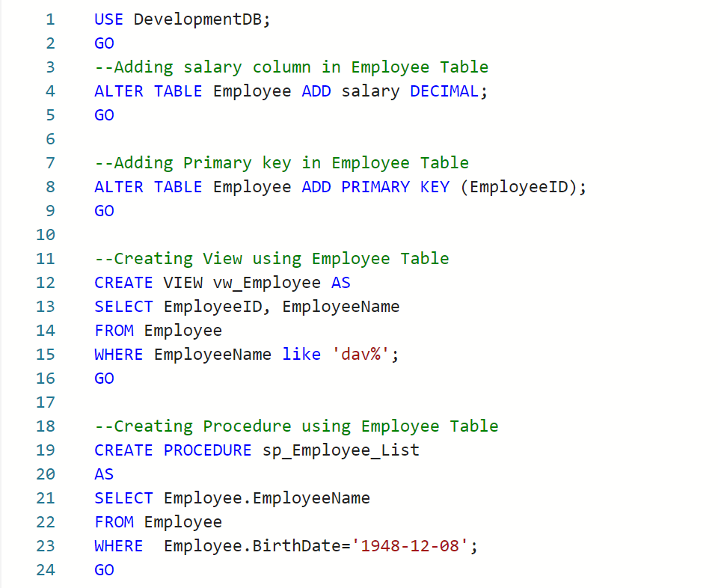Screen dimensions: 718x588
Task: Place cursor on the DECIMAL keyword
Action: (x=444, y=91)
